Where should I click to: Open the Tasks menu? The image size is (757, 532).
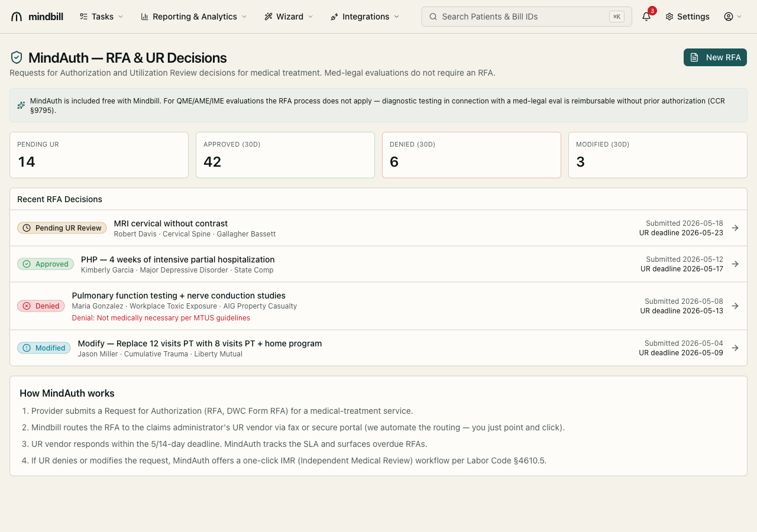pyautogui.click(x=101, y=17)
